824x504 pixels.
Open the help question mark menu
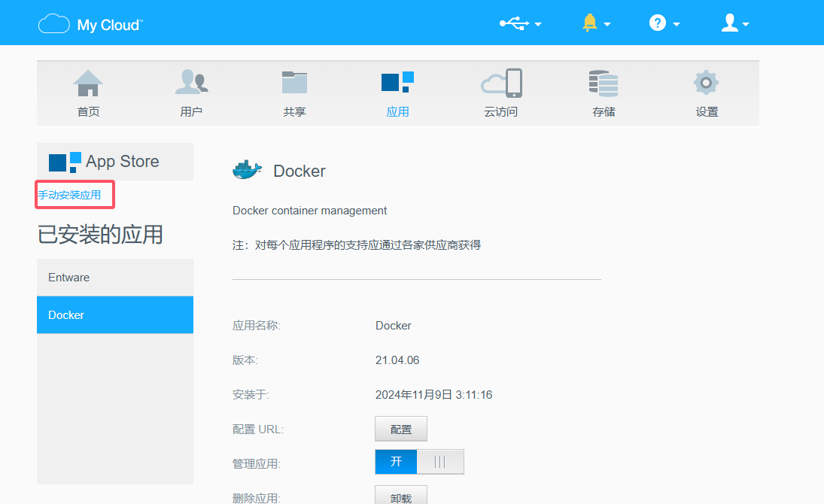coord(658,23)
